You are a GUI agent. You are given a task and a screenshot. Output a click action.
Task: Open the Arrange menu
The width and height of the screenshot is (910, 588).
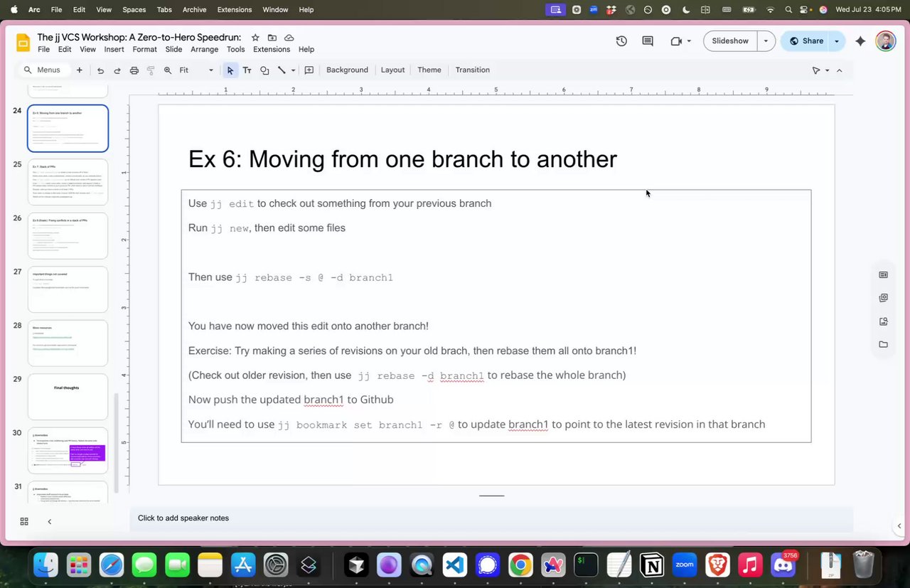tap(205, 50)
